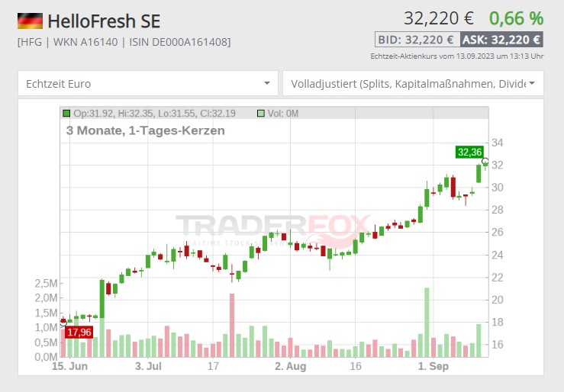Click the tall red volume bar
The width and height of the screenshot is (564, 392).
coord(231,325)
